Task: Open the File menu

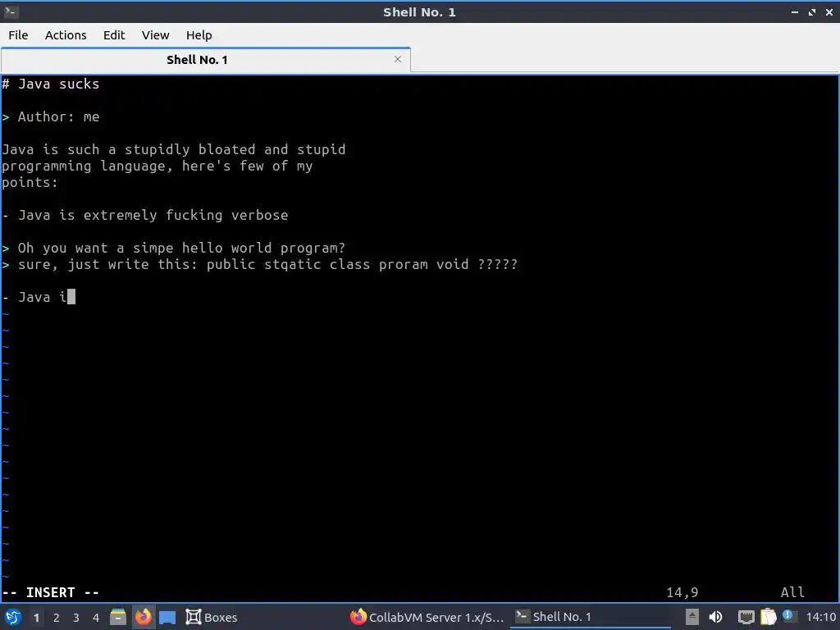Action: [x=18, y=35]
